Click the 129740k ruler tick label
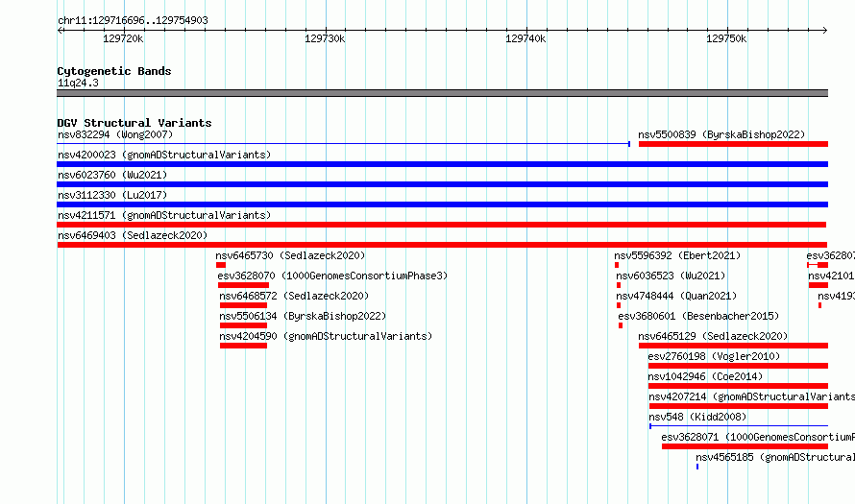855x504 pixels. point(525,38)
